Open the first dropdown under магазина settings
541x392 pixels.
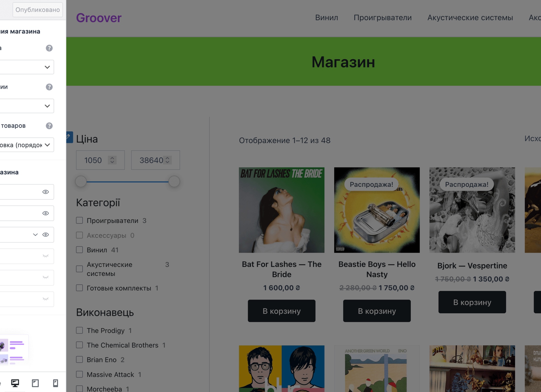click(27, 67)
